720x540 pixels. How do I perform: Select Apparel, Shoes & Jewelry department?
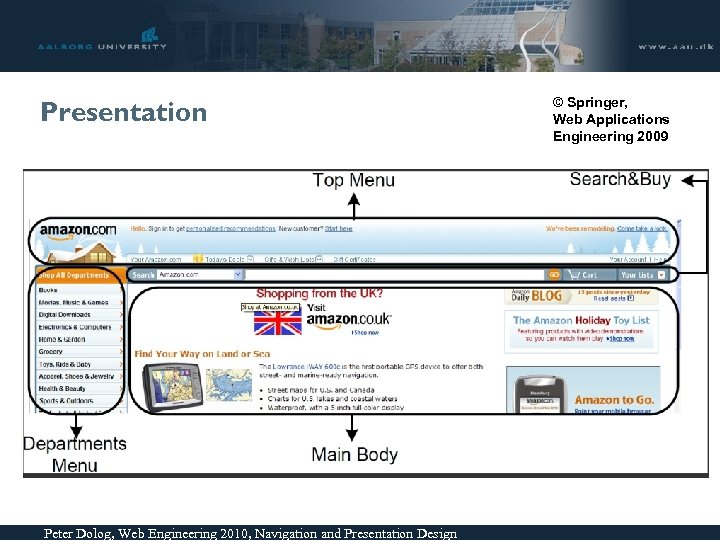(x=76, y=376)
